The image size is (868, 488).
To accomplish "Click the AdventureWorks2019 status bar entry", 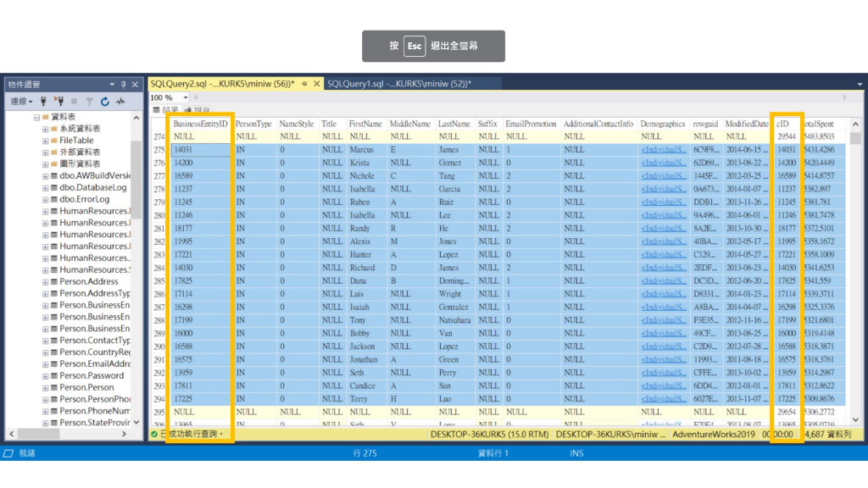I will [714, 435].
